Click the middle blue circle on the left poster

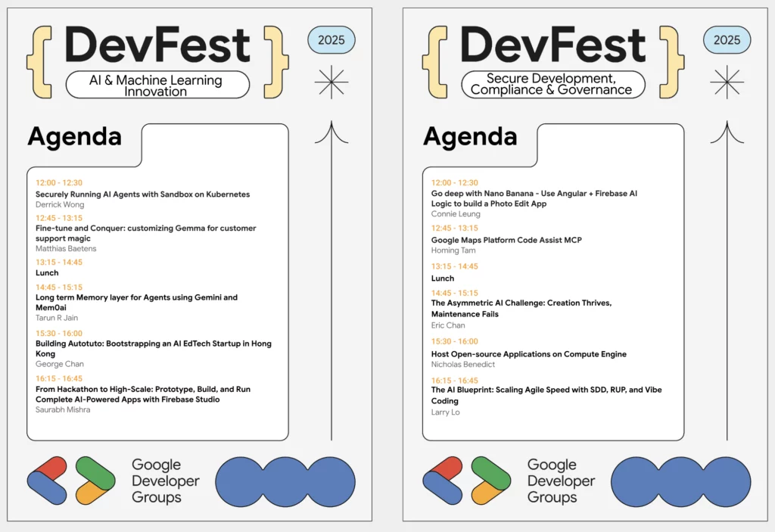285,482
